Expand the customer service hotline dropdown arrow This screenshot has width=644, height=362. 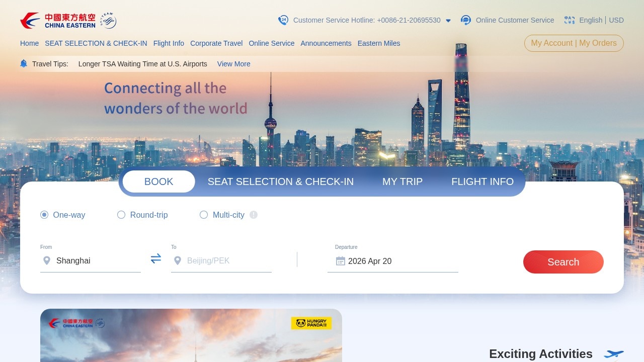(x=448, y=21)
